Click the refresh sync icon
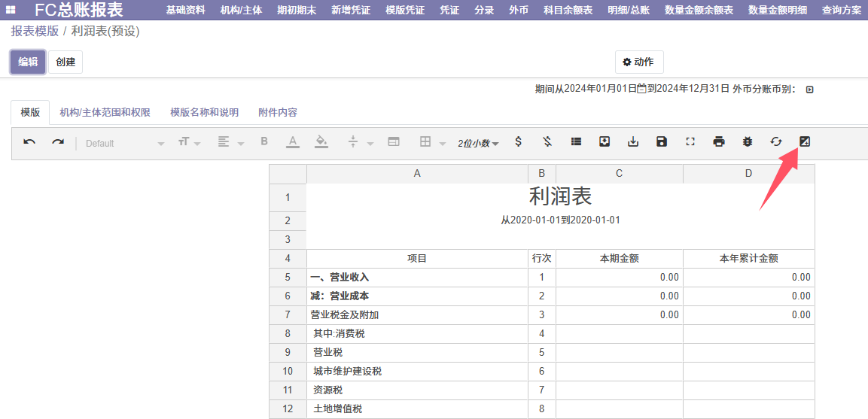Screen dimensions: 868x419 click(x=776, y=142)
